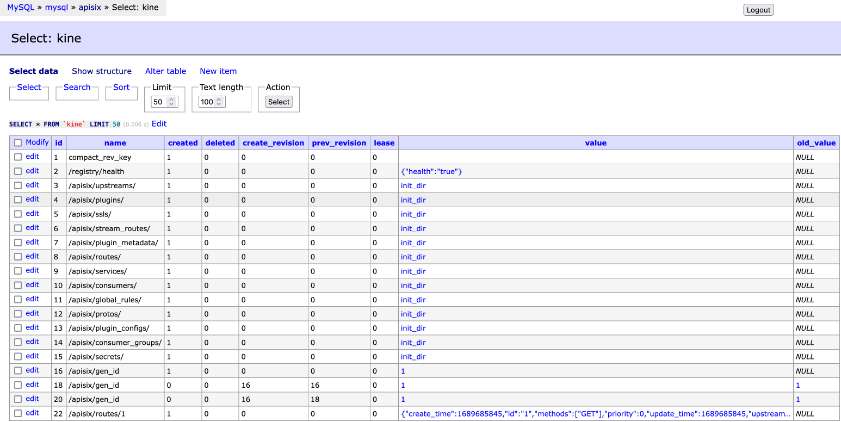This screenshot has height=422, width=841.
Task: Open the Show structure tab
Action: [101, 71]
